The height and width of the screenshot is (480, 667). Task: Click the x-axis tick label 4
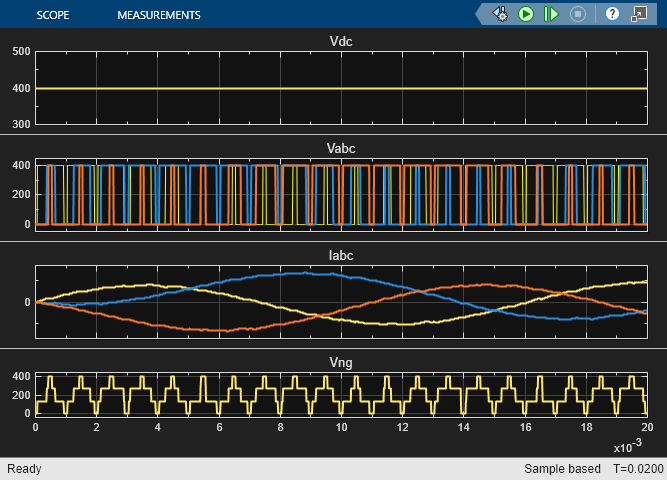158,427
